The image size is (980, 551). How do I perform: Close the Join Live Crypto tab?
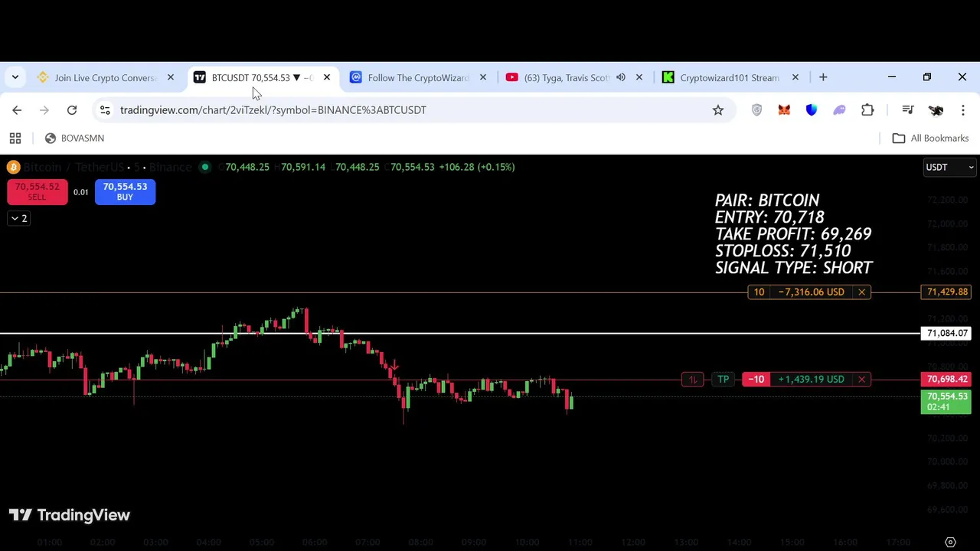point(171,77)
